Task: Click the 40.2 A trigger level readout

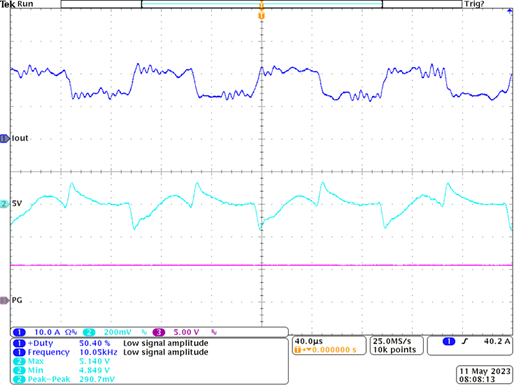Action: tap(497, 341)
